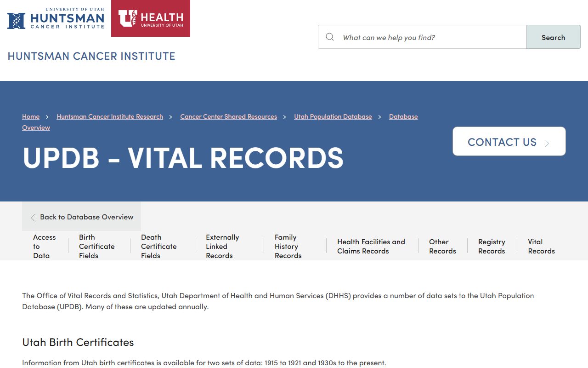Click the Huntsman Cancer Institute heading link
This screenshot has width=588, height=368.
click(x=91, y=56)
